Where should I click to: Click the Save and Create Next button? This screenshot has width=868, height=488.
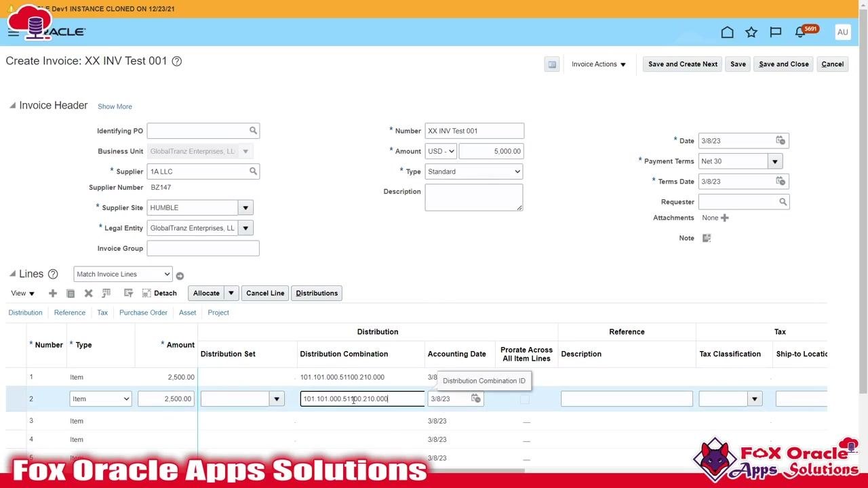683,64
